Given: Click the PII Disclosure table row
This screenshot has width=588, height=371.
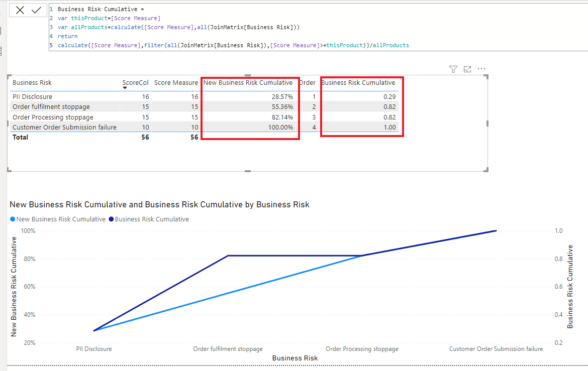Looking at the screenshot, I should 204,97.
